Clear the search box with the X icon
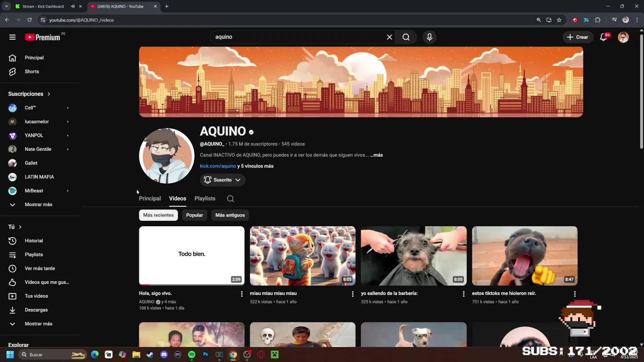Image resolution: width=644 pixels, height=362 pixels. [x=389, y=37]
